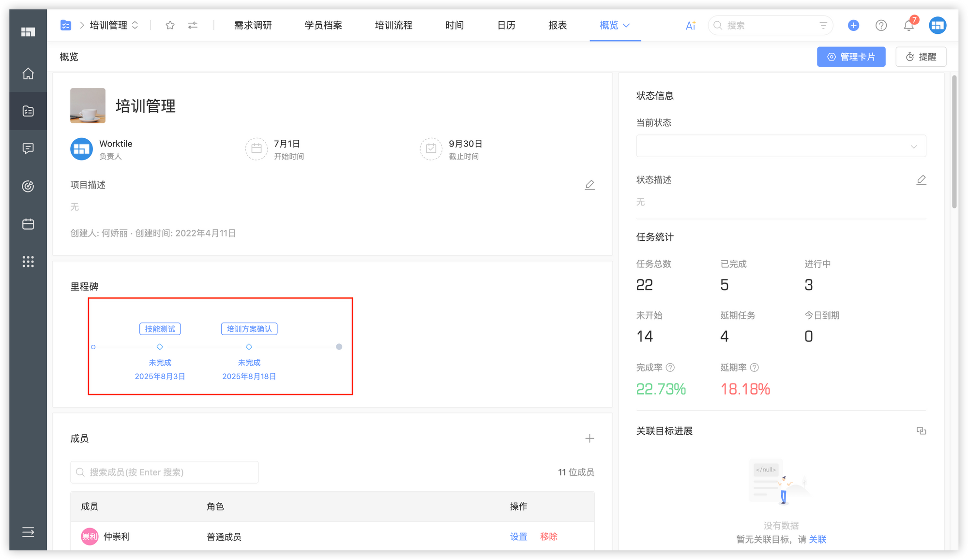Click the member search input field
The width and height of the screenshot is (968, 560).
(165, 472)
